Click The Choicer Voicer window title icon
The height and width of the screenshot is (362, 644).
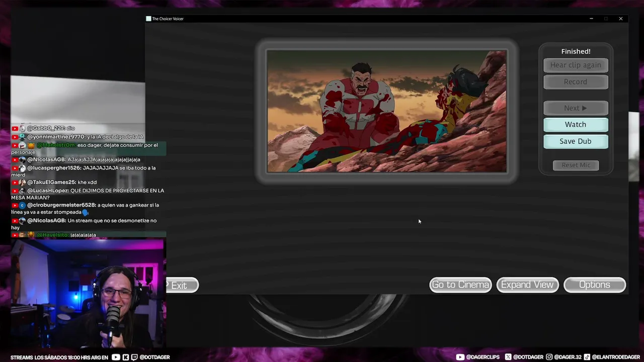click(x=148, y=19)
